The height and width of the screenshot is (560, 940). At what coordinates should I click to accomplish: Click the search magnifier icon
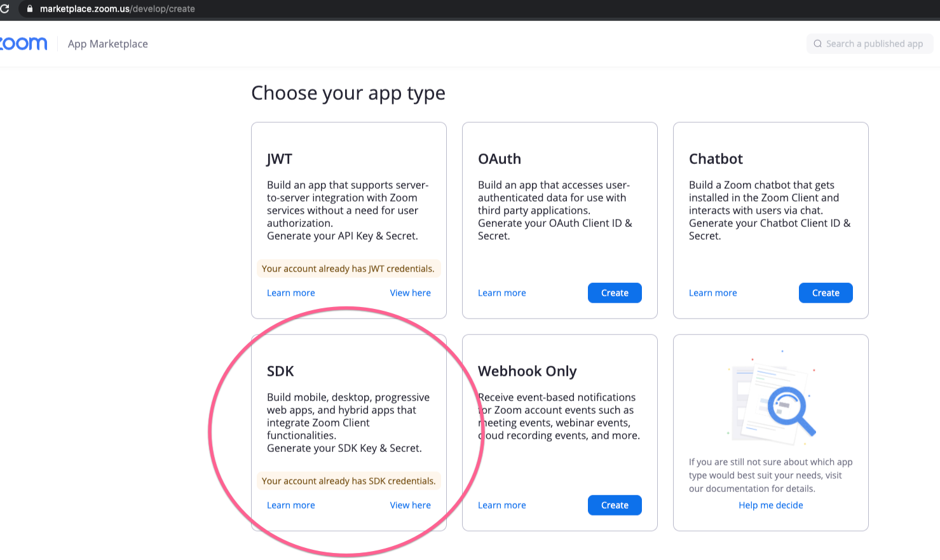[818, 44]
